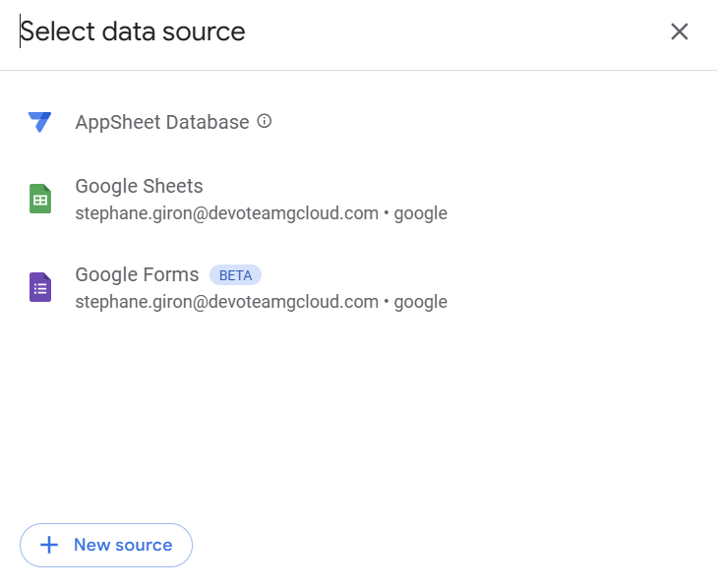Click the green Google Sheets icon

[x=40, y=199]
